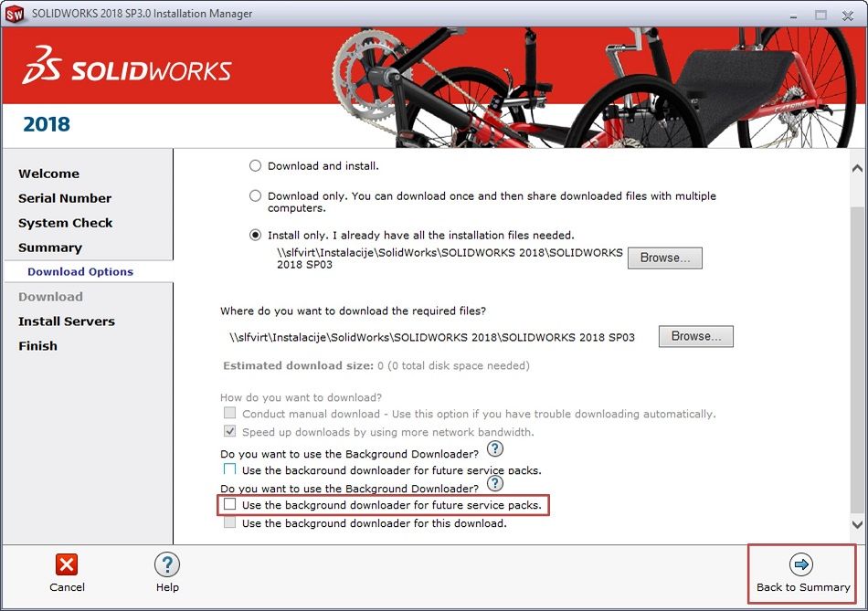Click the Back to Summary arrow icon
Viewport: 868px width, 611px height.
pyautogui.click(x=801, y=564)
